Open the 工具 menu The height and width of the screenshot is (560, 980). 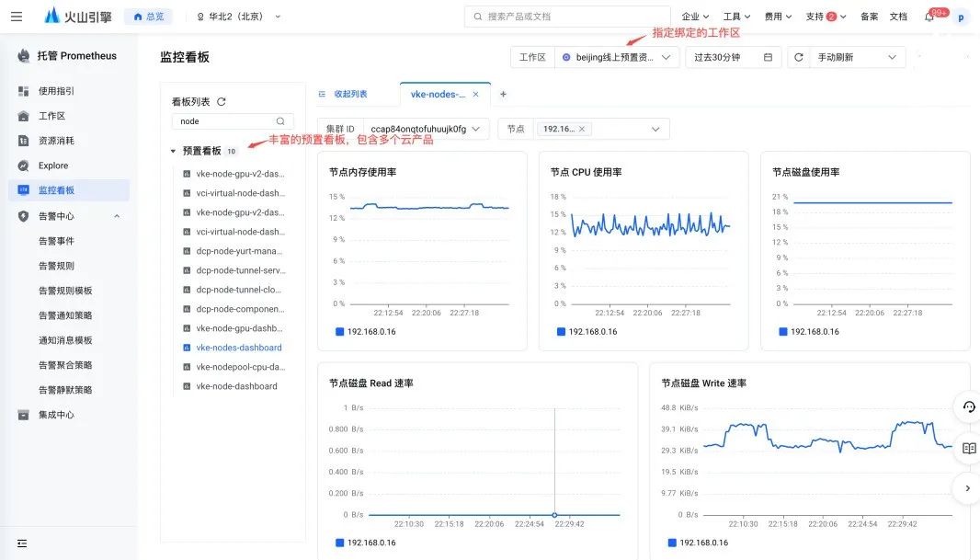736,17
